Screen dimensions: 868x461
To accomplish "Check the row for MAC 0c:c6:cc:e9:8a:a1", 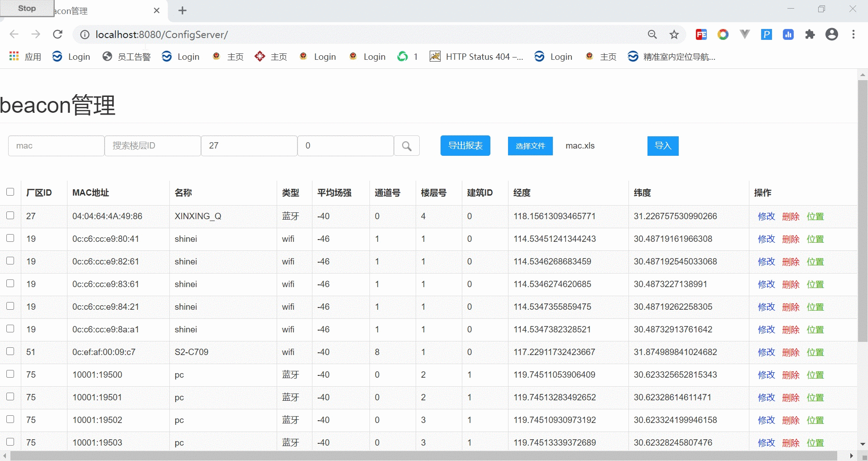I will [10, 329].
